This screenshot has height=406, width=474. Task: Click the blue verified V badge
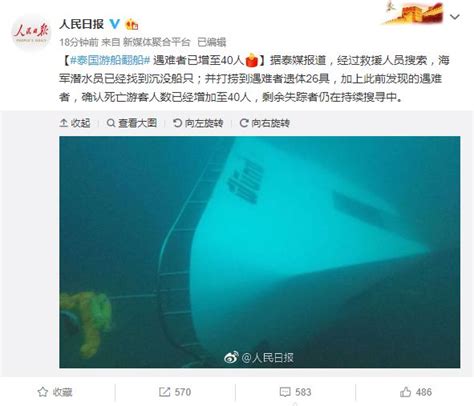point(115,24)
